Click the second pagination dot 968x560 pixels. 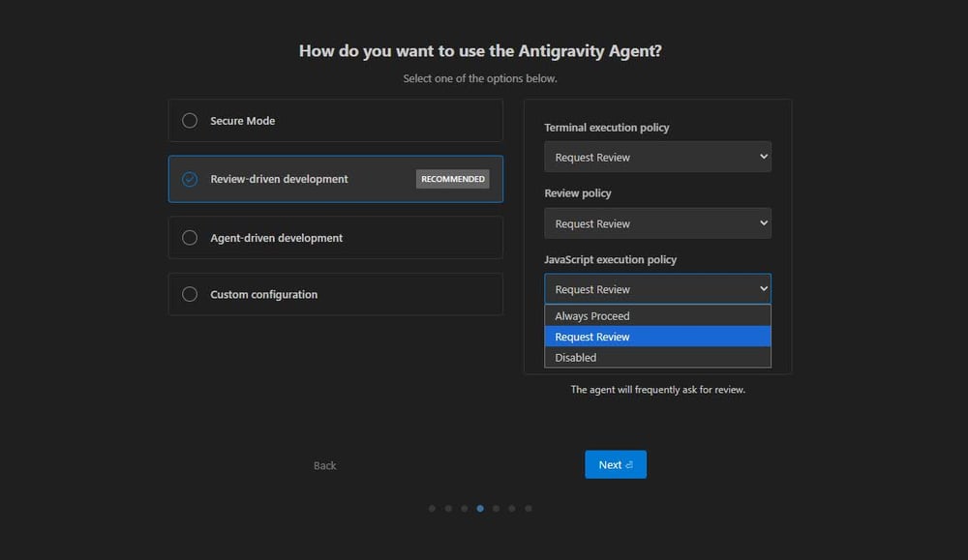click(448, 508)
